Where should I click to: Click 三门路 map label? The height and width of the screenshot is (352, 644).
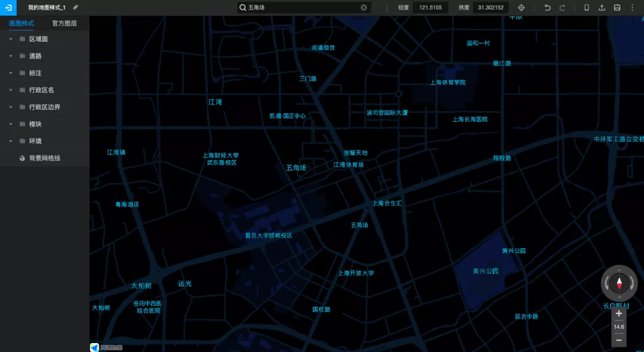[308, 78]
